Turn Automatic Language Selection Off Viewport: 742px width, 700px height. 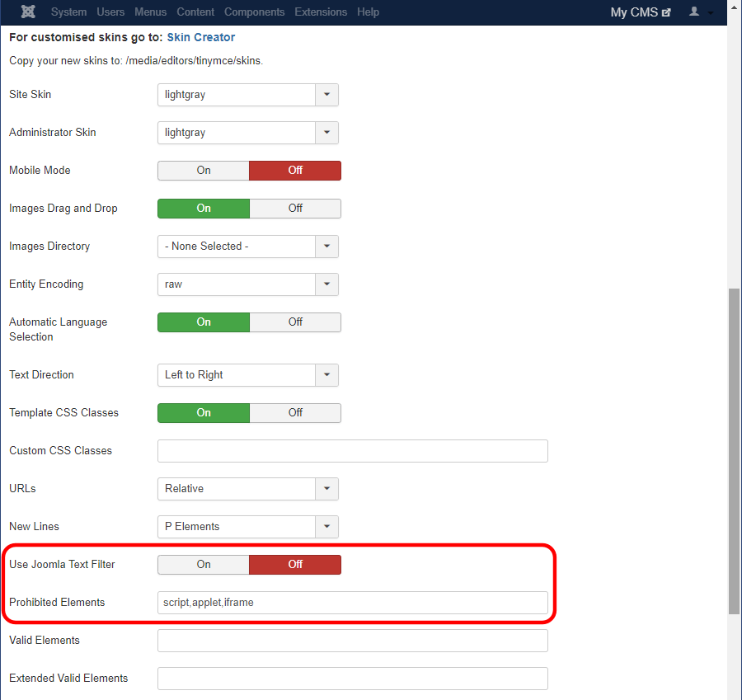tap(295, 322)
